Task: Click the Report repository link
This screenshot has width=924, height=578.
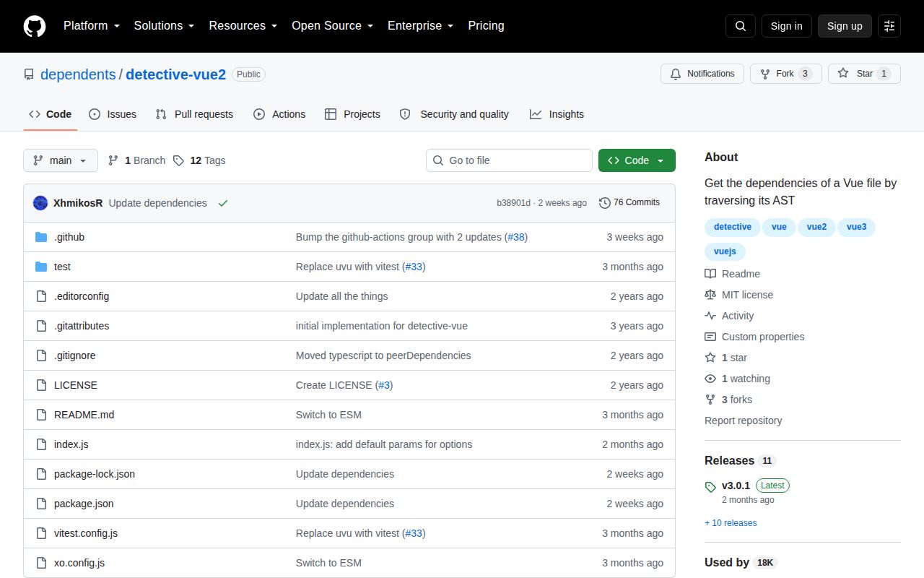Action: 743,420
